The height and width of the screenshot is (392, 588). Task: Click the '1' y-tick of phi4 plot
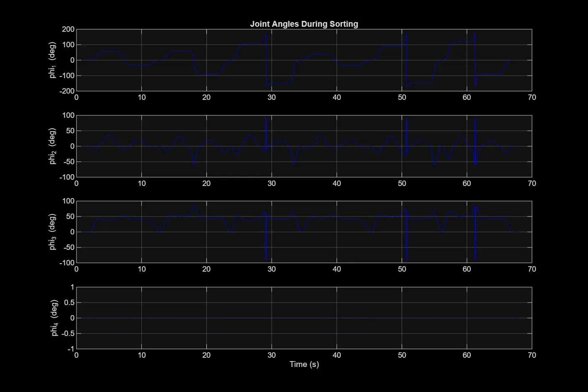pos(73,287)
